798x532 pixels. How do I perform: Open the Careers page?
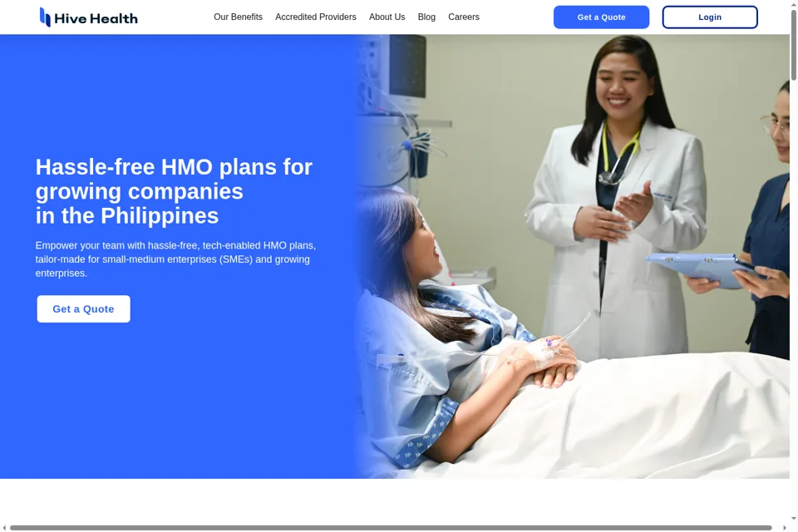(464, 17)
